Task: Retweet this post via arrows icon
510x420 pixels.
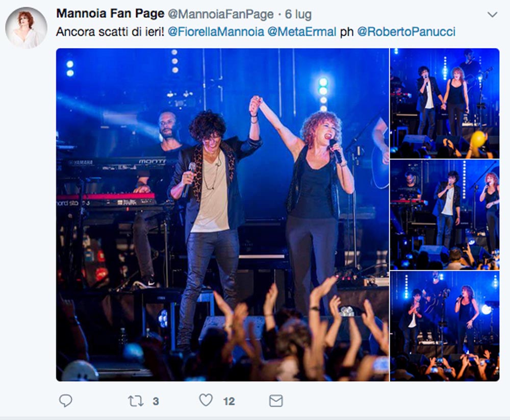Action: [136, 401]
